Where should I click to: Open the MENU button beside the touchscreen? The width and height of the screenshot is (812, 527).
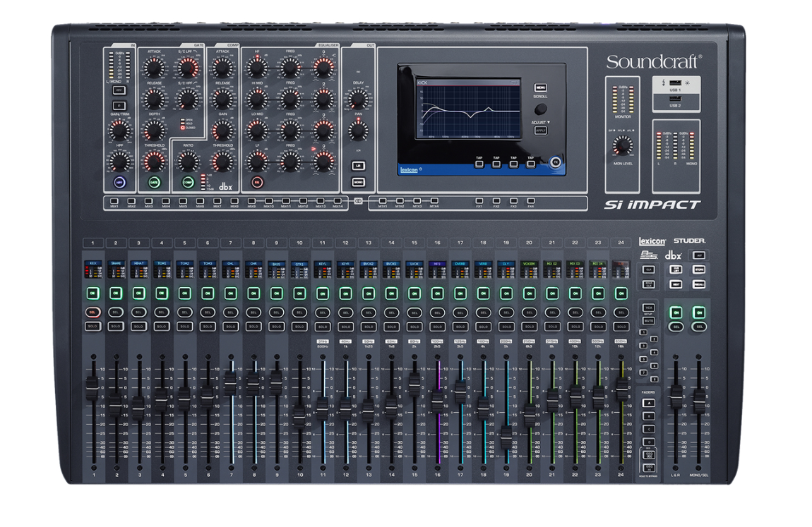pyautogui.click(x=540, y=88)
